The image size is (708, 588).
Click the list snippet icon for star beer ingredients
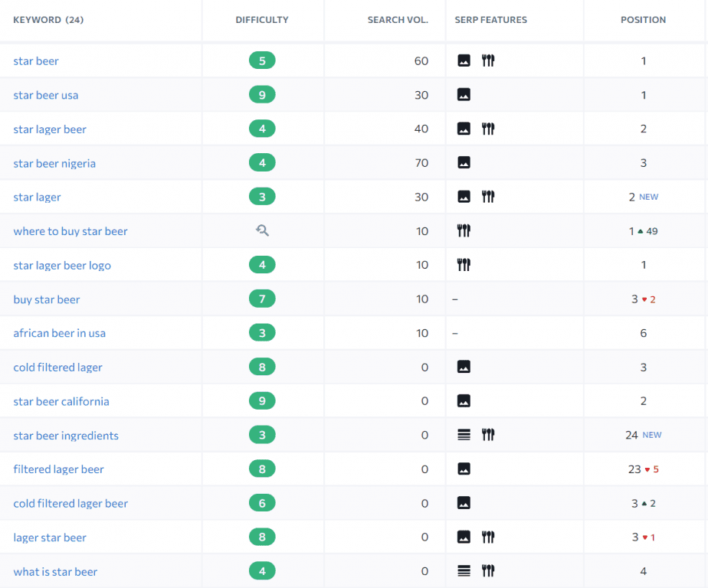tap(464, 435)
